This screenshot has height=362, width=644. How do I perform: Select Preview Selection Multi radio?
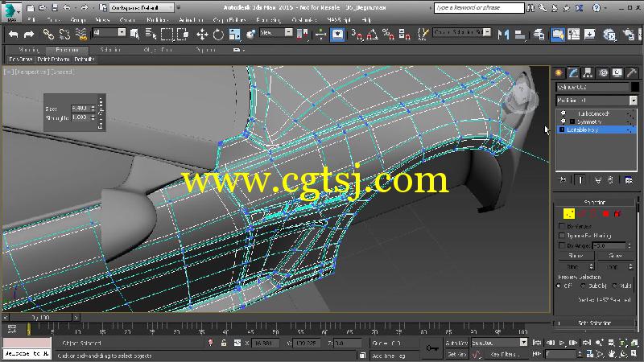click(614, 286)
